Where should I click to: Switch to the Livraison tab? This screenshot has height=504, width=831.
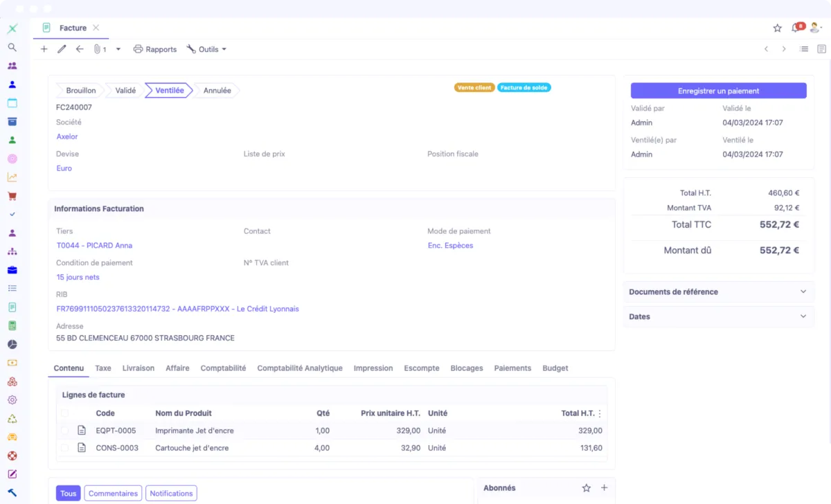(138, 368)
